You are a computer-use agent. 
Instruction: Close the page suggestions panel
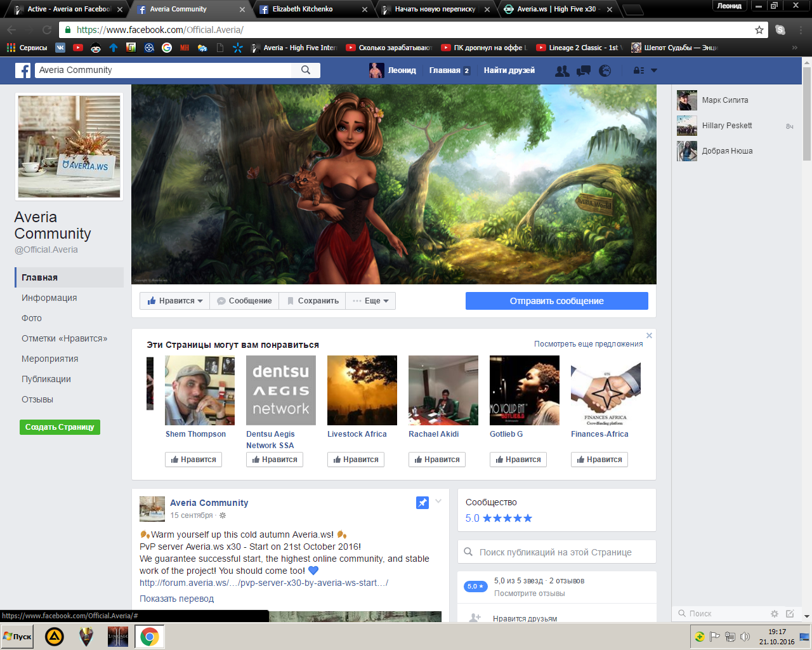pos(649,335)
